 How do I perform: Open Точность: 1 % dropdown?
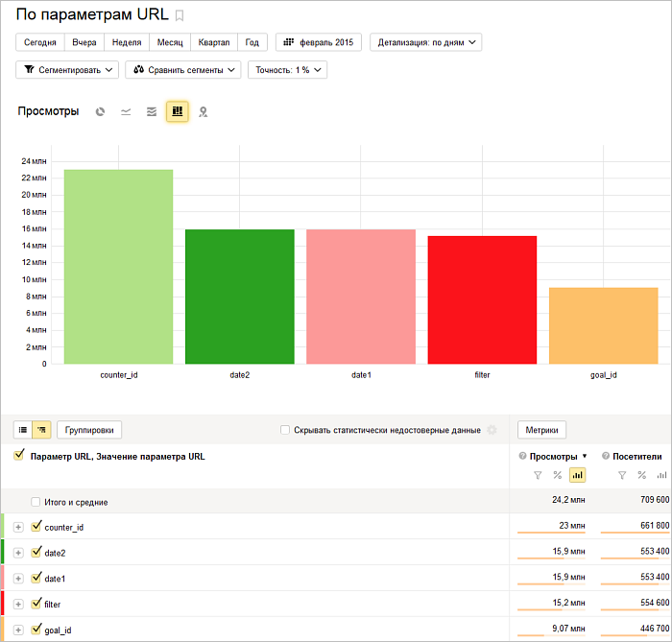click(x=288, y=70)
